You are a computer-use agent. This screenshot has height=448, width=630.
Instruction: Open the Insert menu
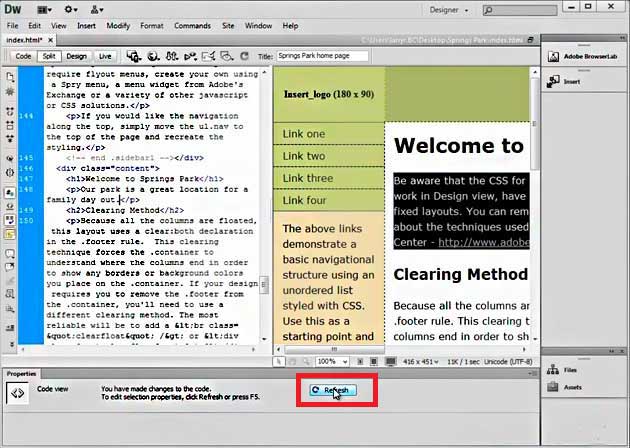(86, 26)
